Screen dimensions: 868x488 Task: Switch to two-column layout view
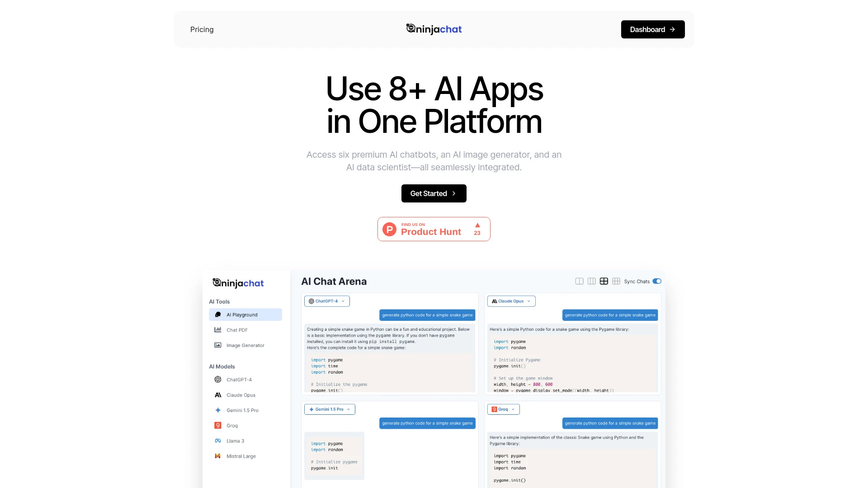(x=579, y=281)
